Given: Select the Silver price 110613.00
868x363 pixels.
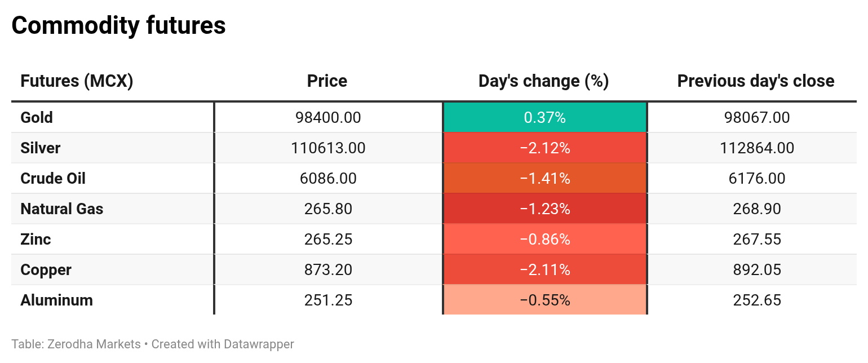Looking at the screenshot, I should [x=328, y=148].
